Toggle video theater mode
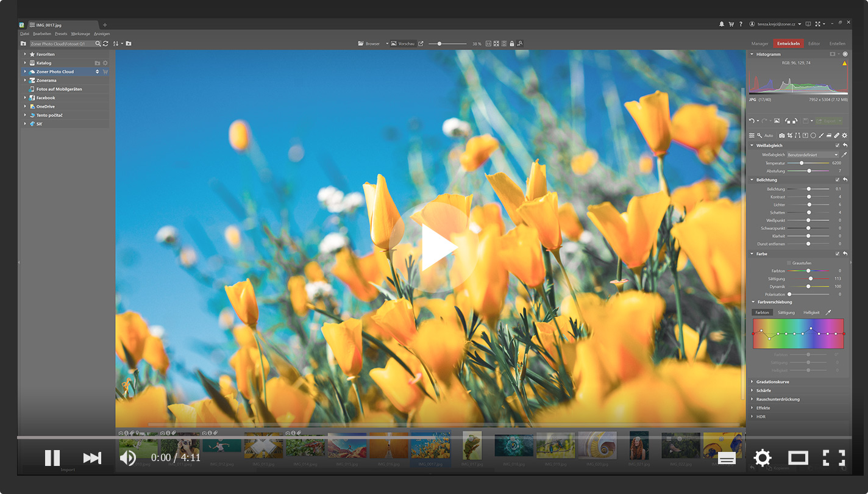The width and height of the screenshot is (868, 494). click(x=798, y=457)
